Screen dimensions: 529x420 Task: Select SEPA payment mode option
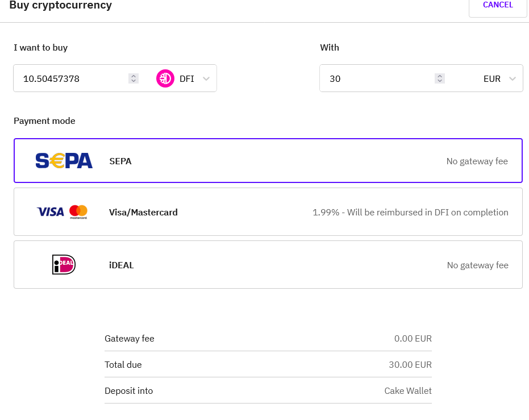point(268,161)
